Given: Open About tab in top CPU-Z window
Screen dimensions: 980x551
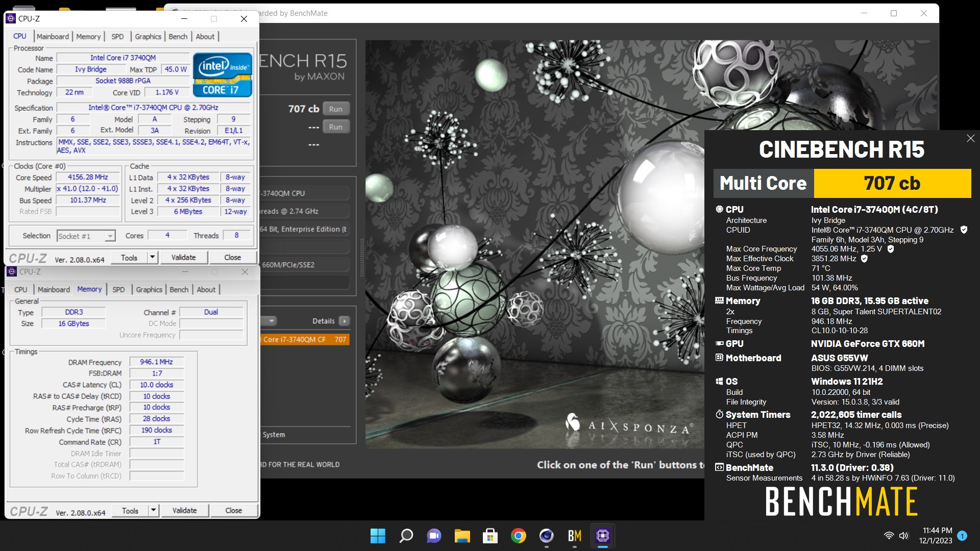Looking at the screenshot, I should pyautogui.click(x=205, y=37).
